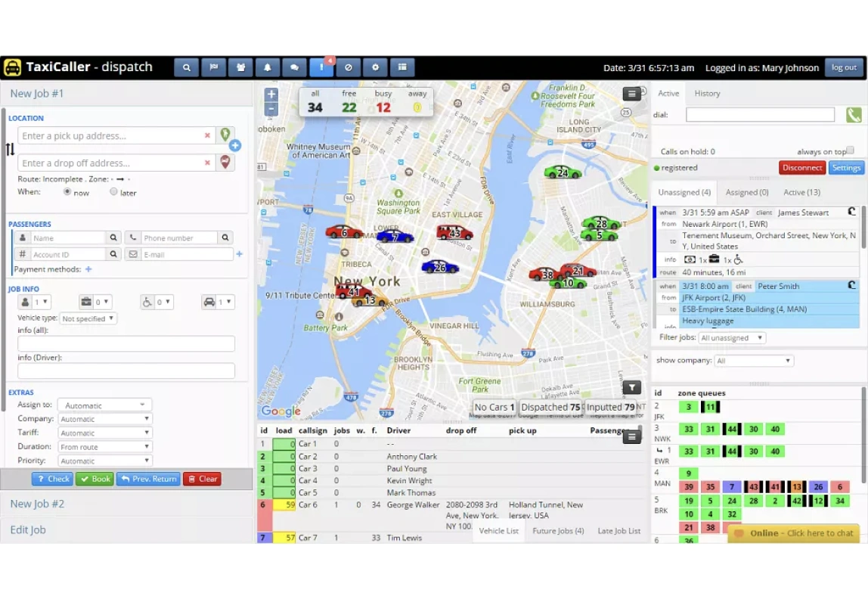The image size is (868, 599).
Task: Select blue car 26 on the map
Action: (x=440, y=267)
